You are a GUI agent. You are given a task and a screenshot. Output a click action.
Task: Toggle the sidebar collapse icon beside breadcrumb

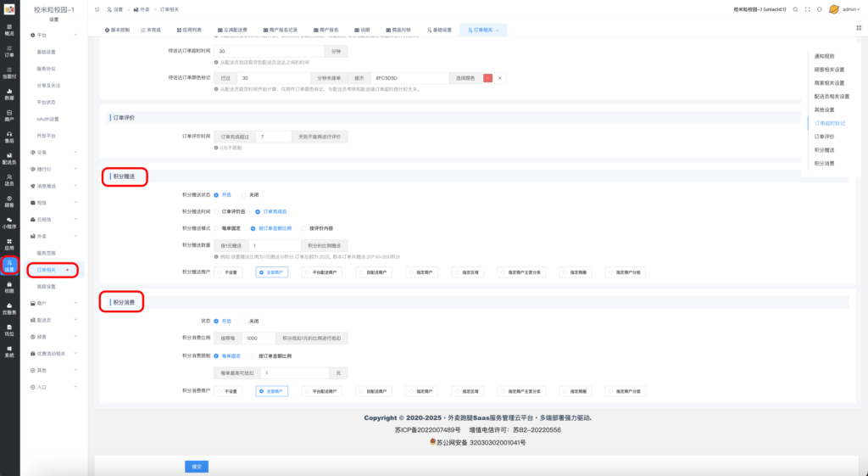(x=97, y=9)
